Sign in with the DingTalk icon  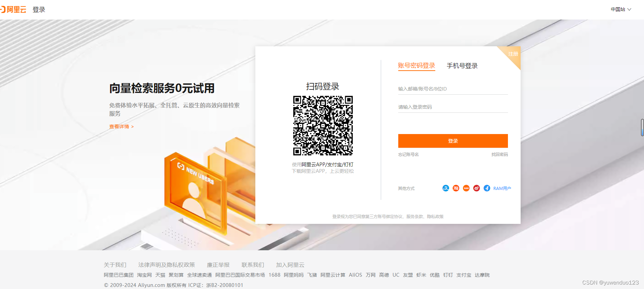point(487,188)
